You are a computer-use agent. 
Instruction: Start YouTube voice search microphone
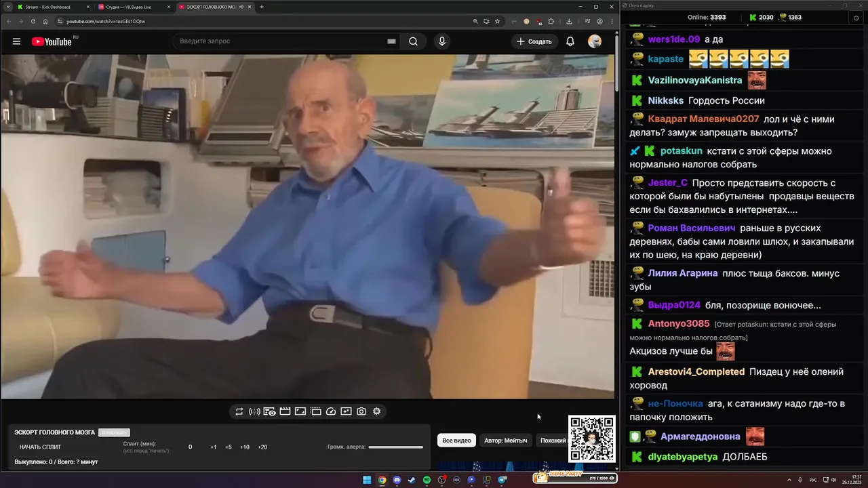(x=442, y=41)
